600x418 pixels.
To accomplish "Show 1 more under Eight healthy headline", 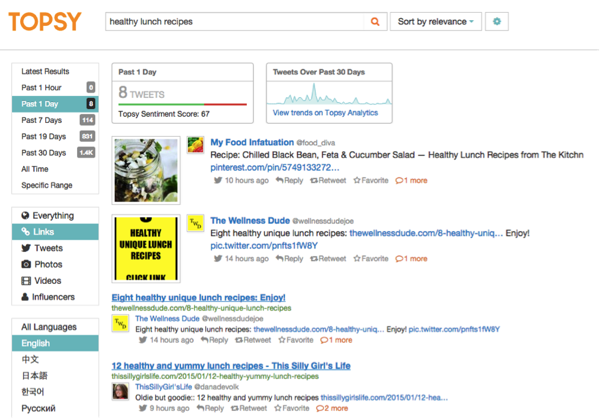I will pyautogui.click(x=336, y=340).
